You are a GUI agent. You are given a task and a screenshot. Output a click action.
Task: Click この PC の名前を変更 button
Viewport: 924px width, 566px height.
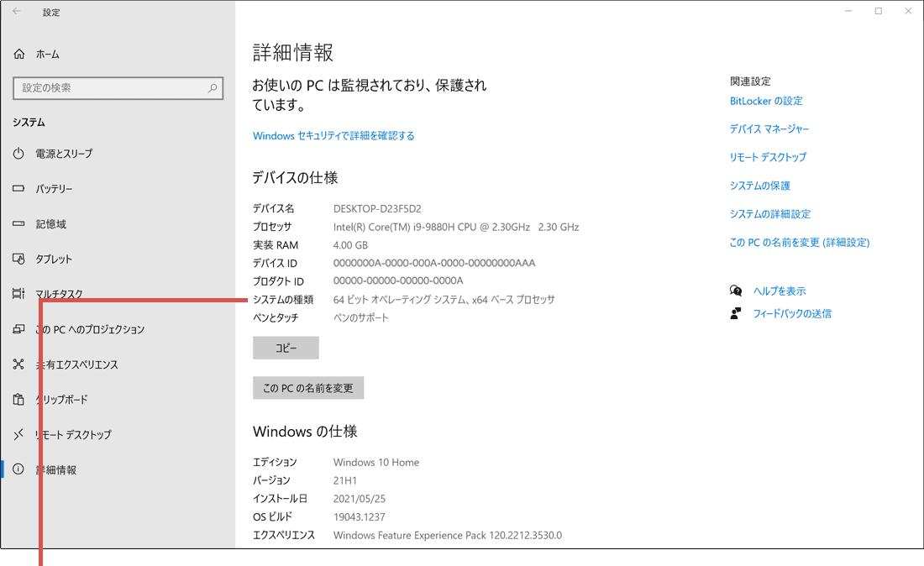(308, 388)
